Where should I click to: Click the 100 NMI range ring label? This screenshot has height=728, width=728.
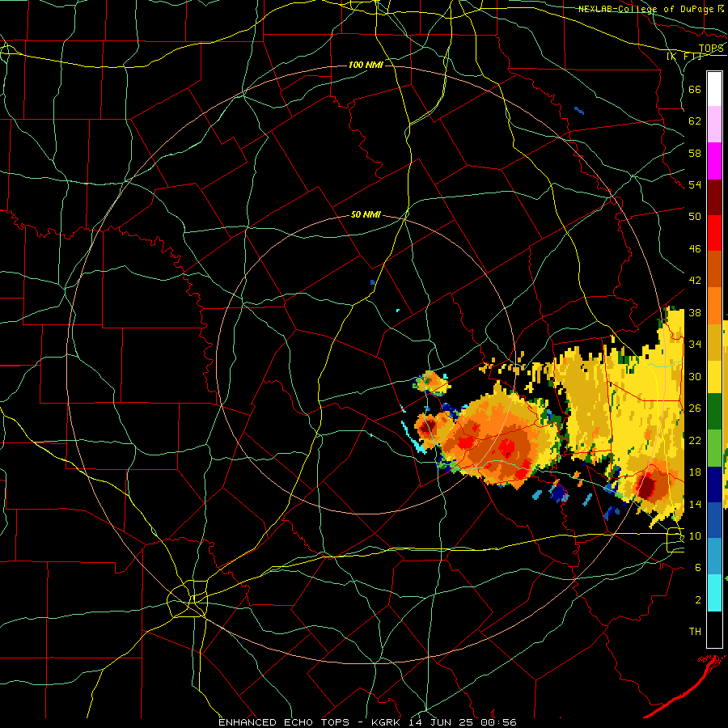point(366,65)
